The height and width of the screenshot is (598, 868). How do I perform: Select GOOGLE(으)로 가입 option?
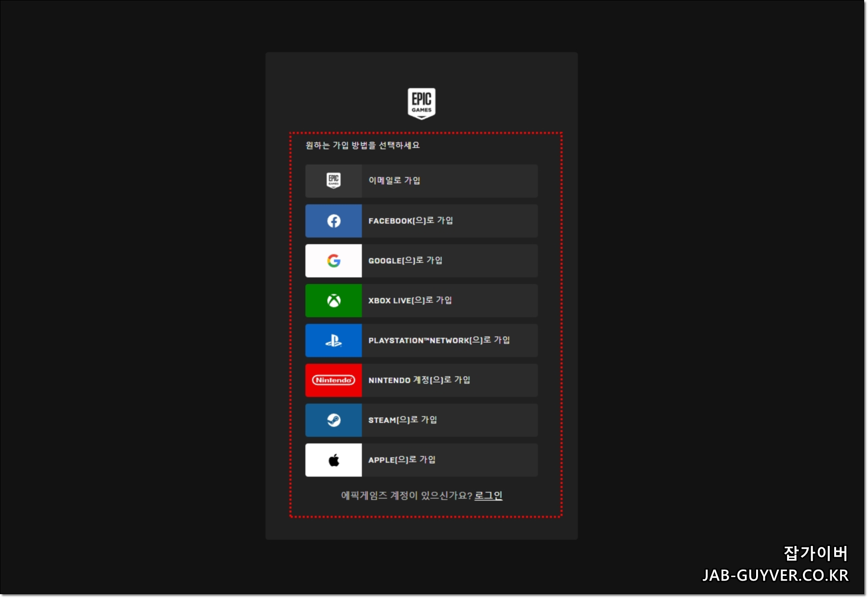[421, 261]
